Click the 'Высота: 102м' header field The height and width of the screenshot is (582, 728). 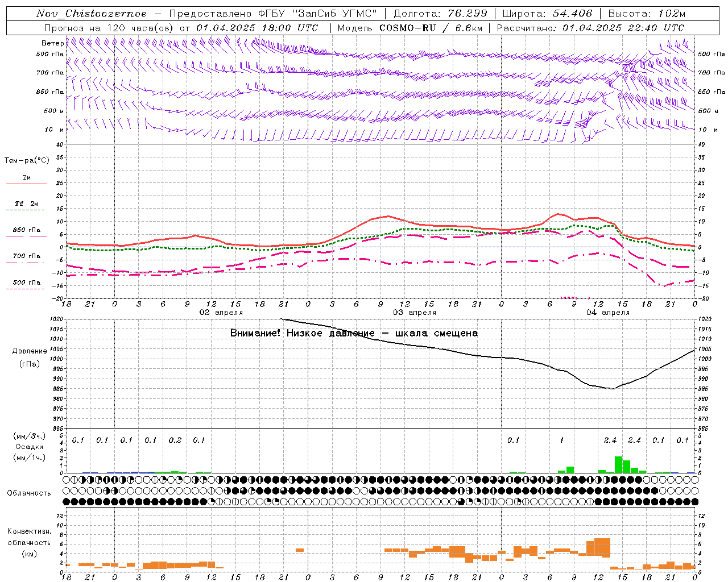click(647, 14)
